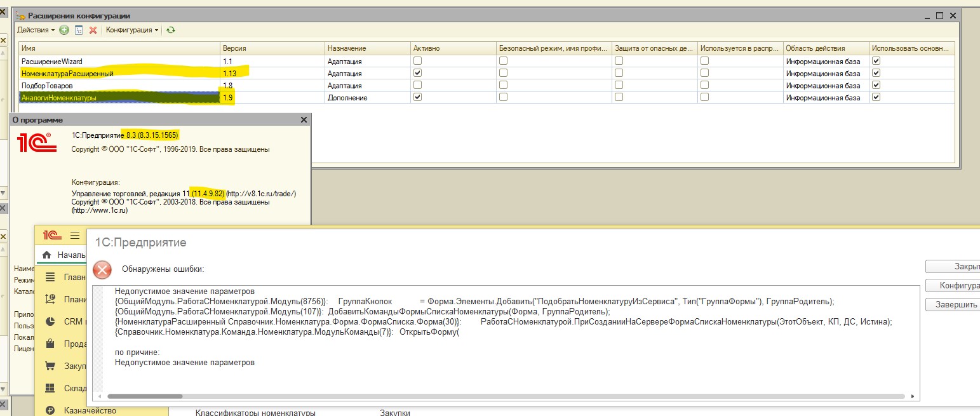Open the v8.1c.ru/trade link
Screen dimensions: 980x416
pos(262,194)
